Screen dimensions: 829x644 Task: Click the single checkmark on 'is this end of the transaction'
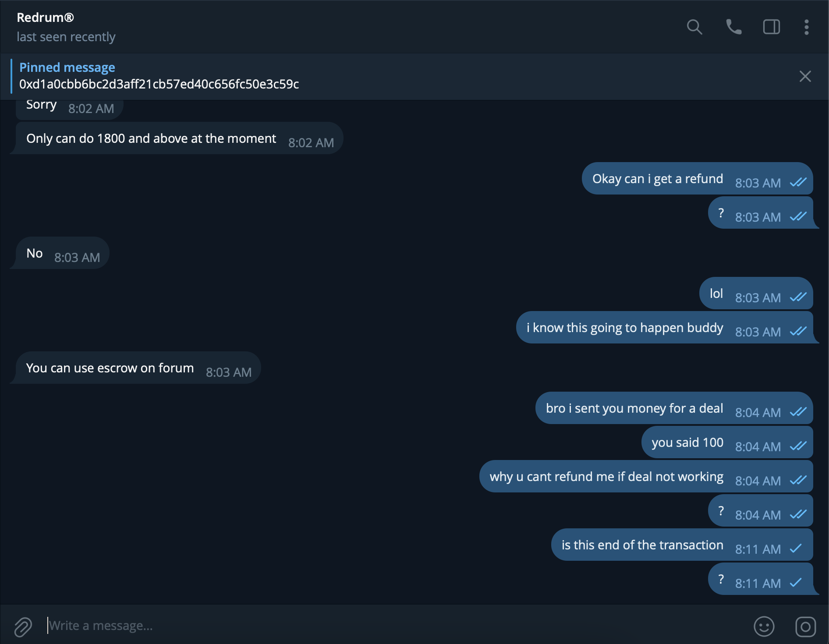click(x=796, y=548)
